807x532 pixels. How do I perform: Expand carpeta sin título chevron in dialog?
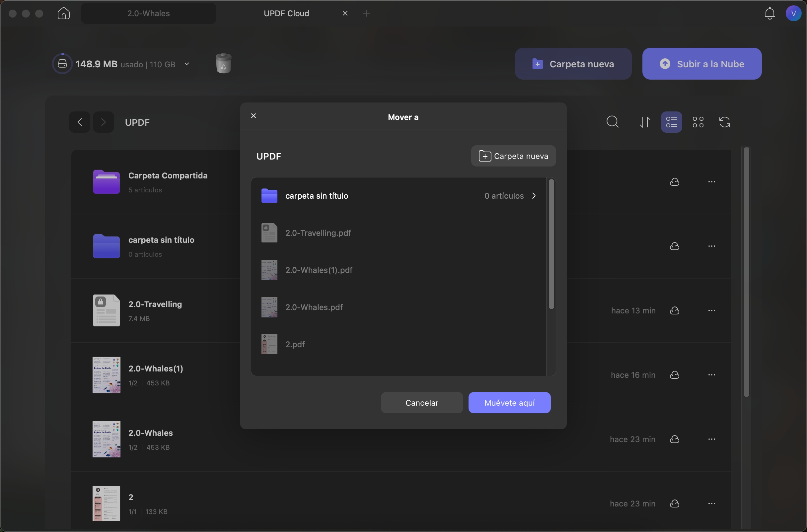tap(534, 196)
